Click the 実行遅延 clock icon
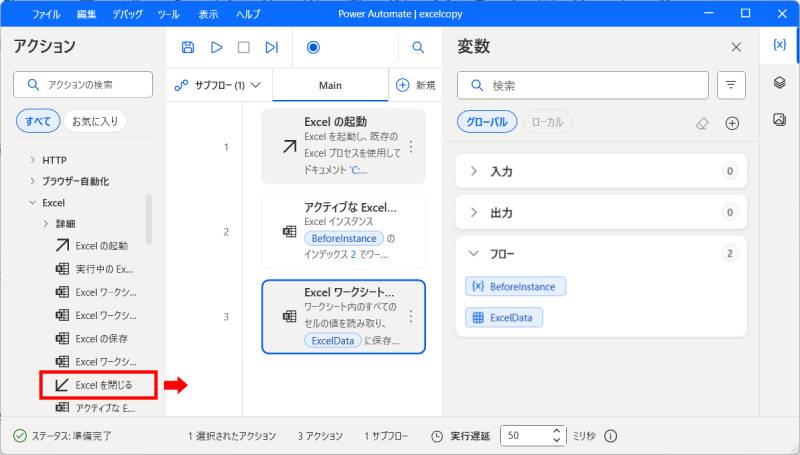This screenshot has width=800, height=455. [x=437, y=437]
